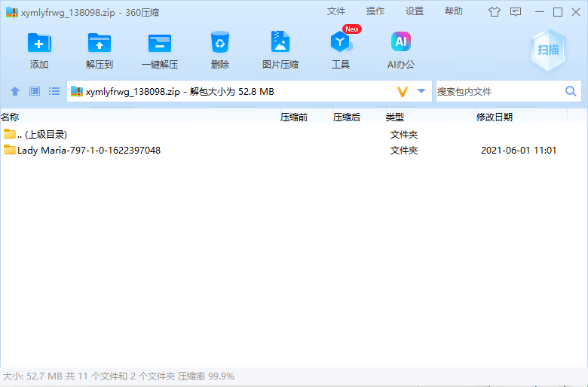Click the 删除 (Delete) trash icon
The height and width of the screenshot is (387, 588).
click(220, 42)
